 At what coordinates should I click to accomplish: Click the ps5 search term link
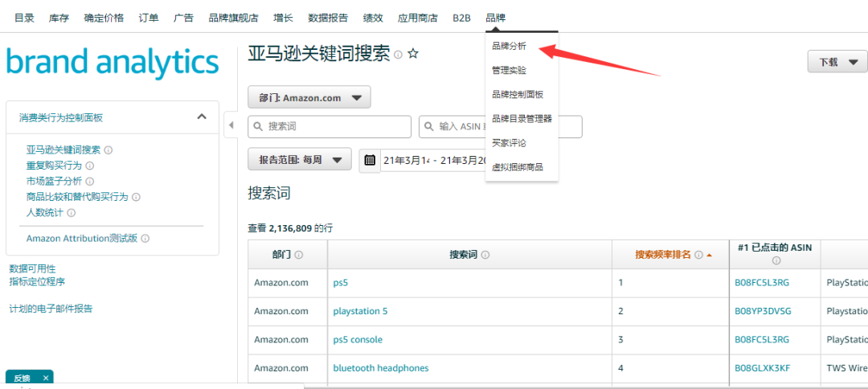[341, 283]
